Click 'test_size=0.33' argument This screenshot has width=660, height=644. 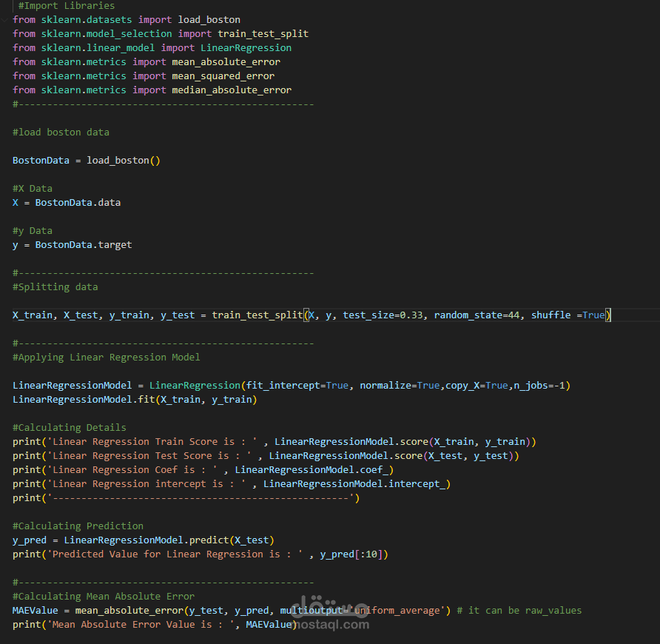pos(383,315)
